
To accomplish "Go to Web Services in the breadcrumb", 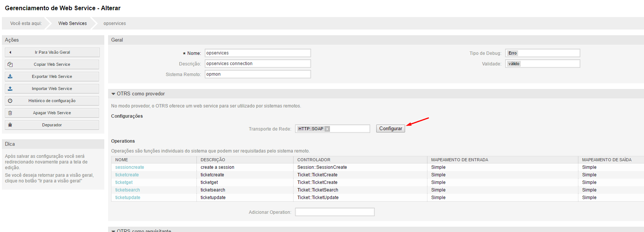I will click(x=72, y=23).
